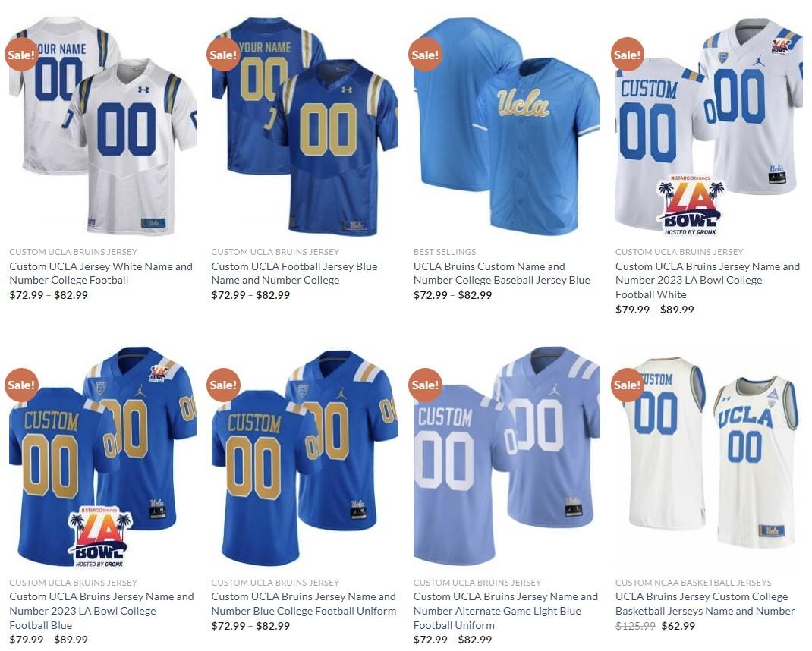Open Custom UCLA Jersey White Name and Number link

(101, 273)
